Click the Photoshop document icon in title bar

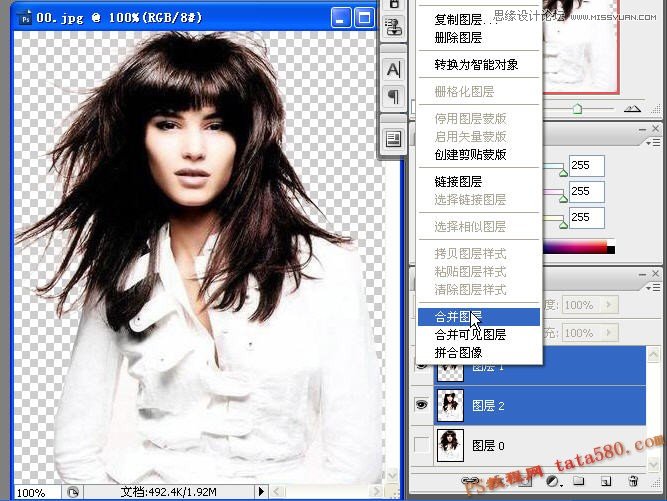coord(26,18)
